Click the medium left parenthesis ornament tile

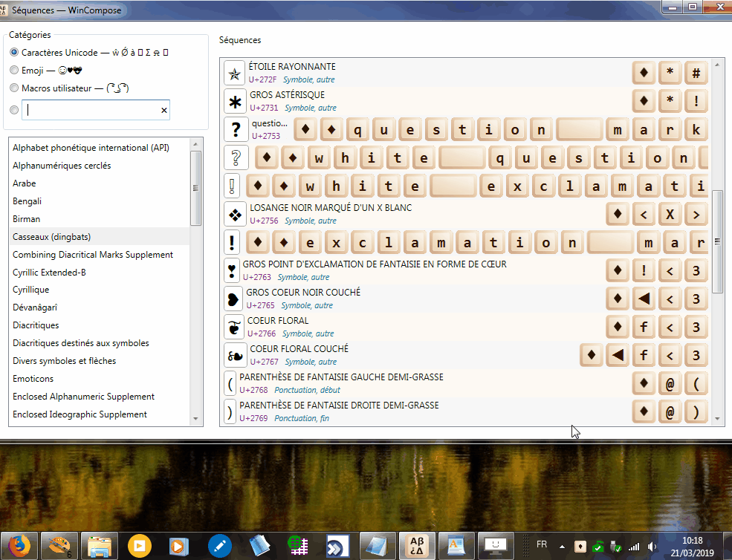tap(230, 383)
